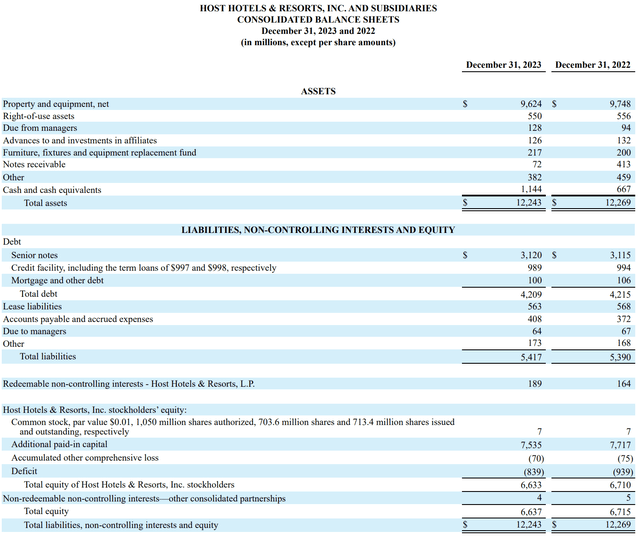This screenshot has height=538, width=640.
Task: Select 'Notes receivable' label
Action: coord(34,165)
